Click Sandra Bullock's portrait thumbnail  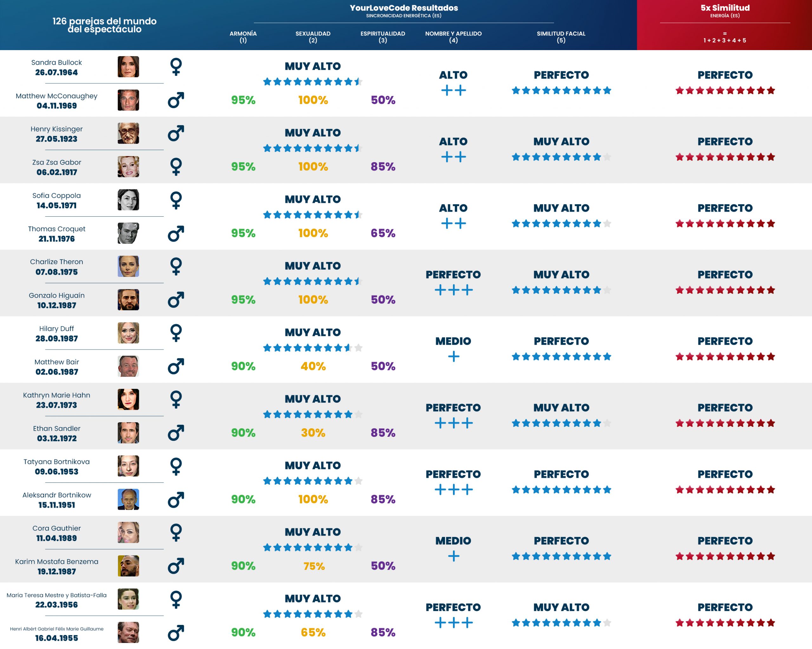coord(128,67)
